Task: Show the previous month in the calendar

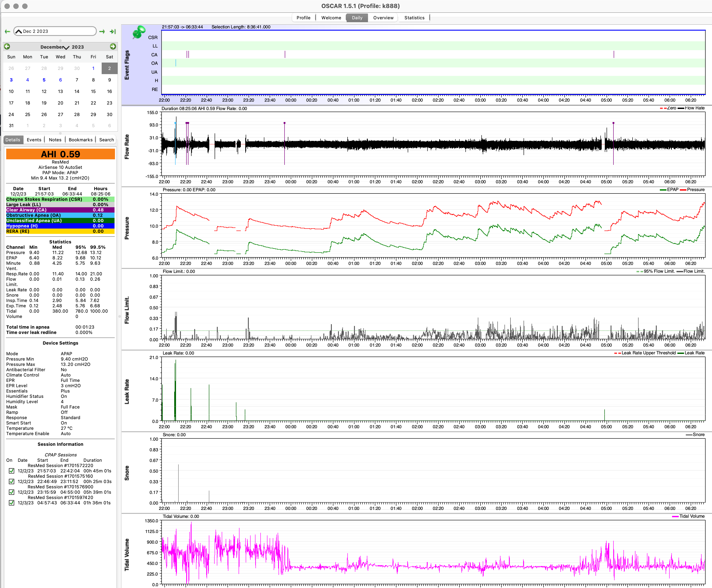Action: pos(7,47)
